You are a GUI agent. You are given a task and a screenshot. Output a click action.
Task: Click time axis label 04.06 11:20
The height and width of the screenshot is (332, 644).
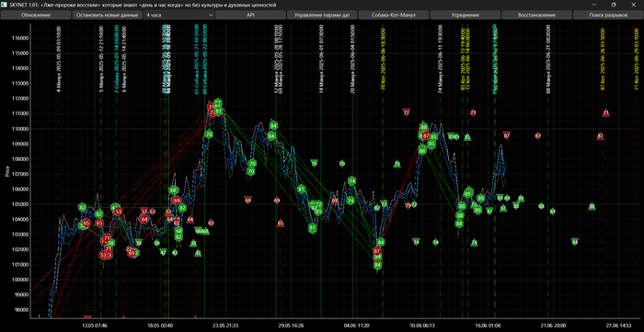tap(356, 326)
